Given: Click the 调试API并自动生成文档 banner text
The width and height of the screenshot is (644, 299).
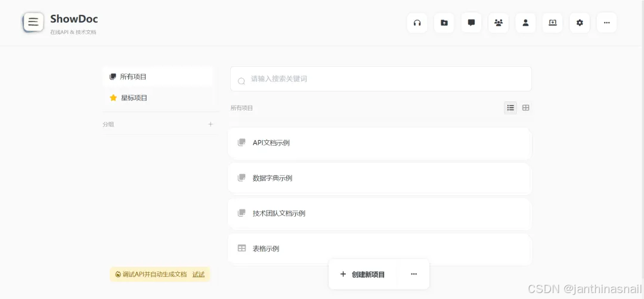Looking at the screenshot, I should pos(154,275).
